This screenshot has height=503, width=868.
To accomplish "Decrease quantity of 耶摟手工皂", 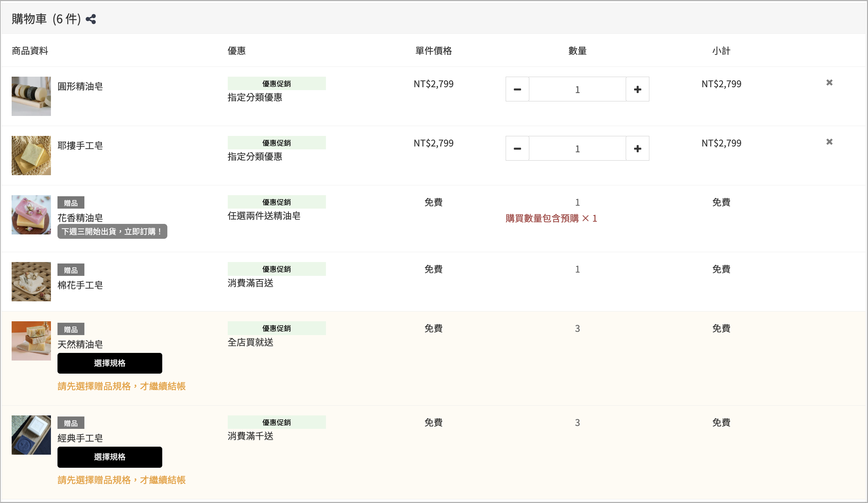I will click(x=517, y=148).
